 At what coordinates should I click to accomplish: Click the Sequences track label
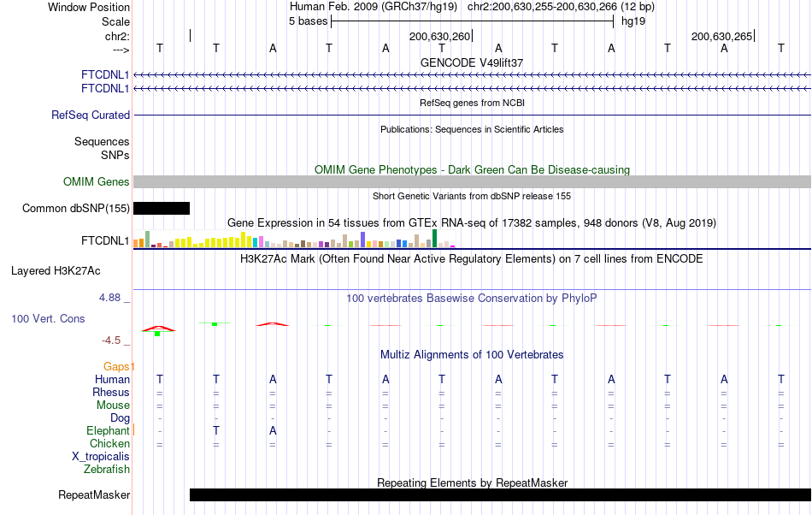102,141
